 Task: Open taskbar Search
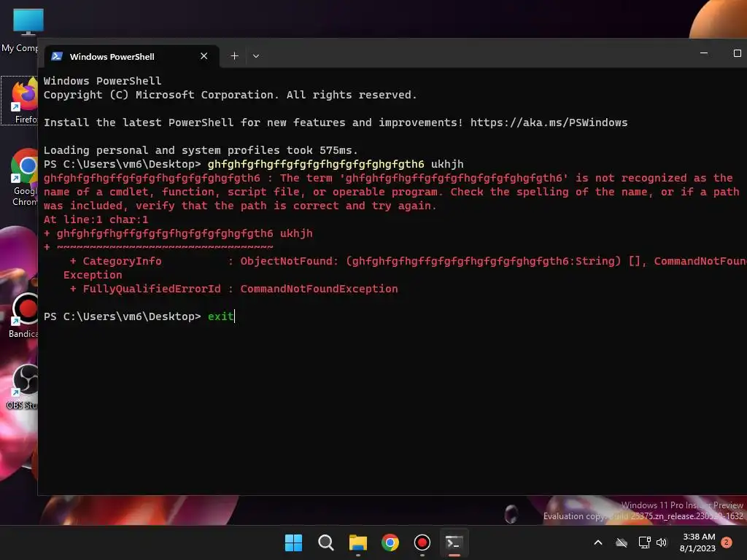click(x=326, y=542)
